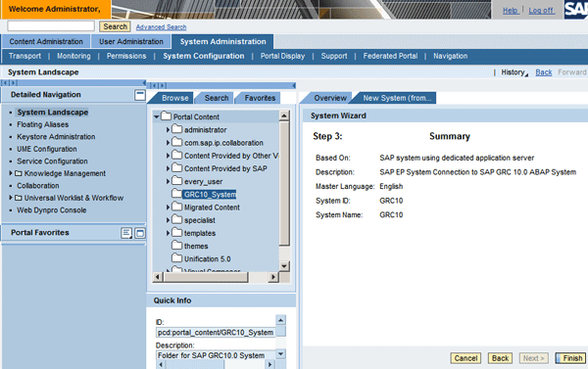Click the Portal Favorites panel collapse icon
This screenshot has width=588, height=369.
(140, 233)
